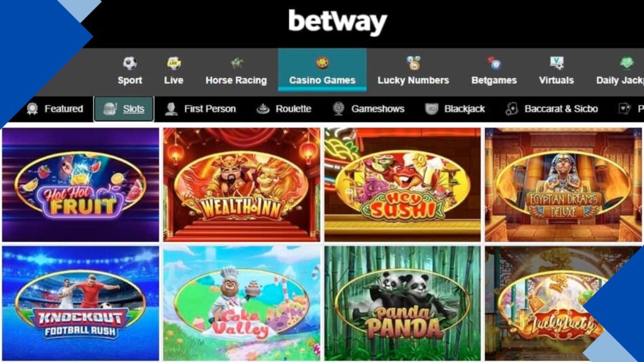Open the Betgames dice icon
Viewport: 644px width, 362px height.
point(494,63)
